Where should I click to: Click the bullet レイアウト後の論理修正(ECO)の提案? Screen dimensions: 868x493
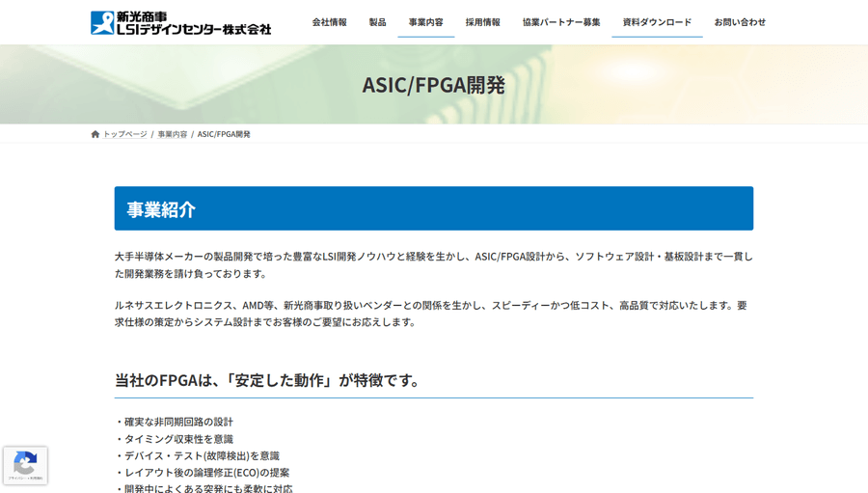point(203,473)
